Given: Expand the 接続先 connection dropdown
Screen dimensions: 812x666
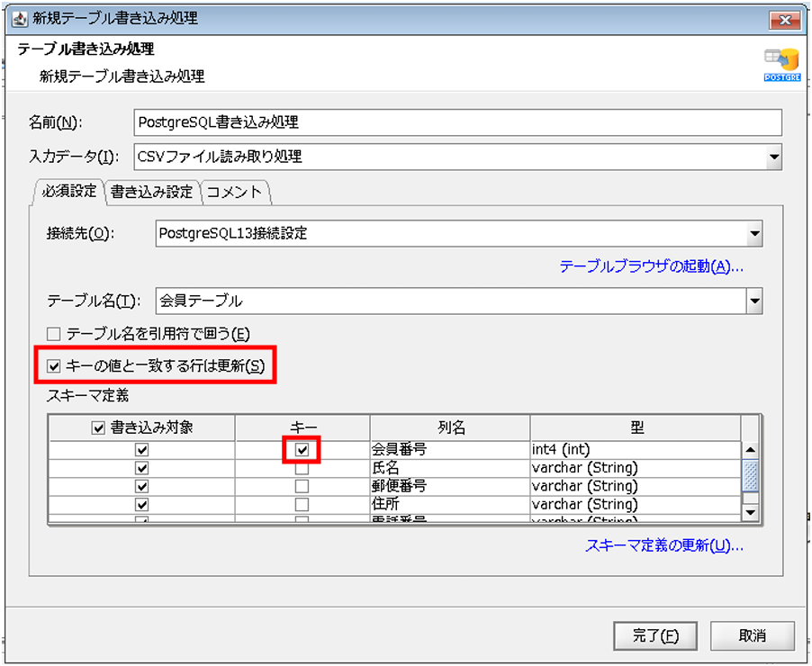Looking at the screenshot, I should 753,233.
